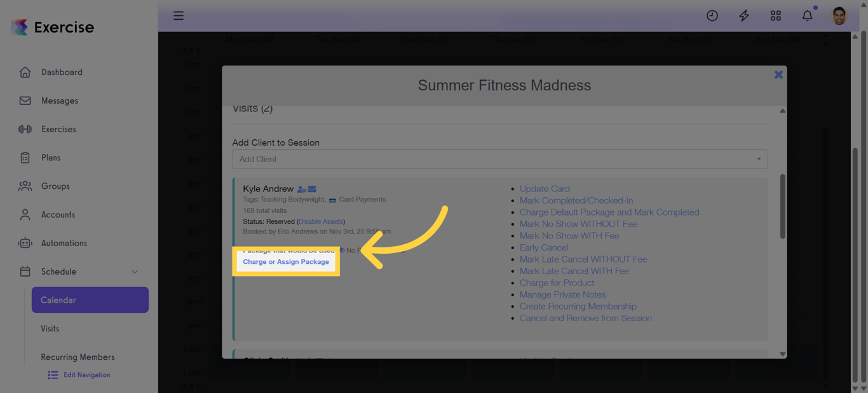Screen dimensions: 868x393
Task: Open the Add Client dropdown
Action: coord(500,159)
